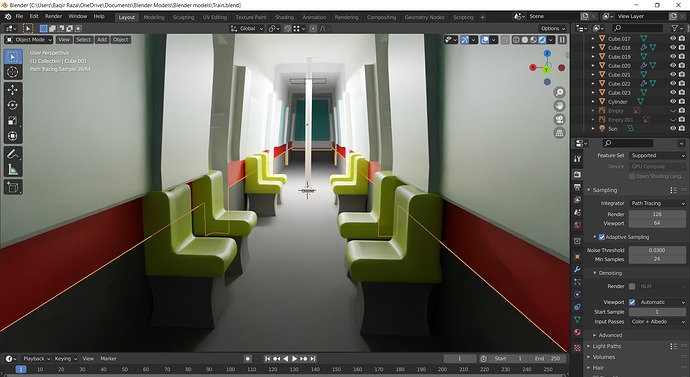Switch perspective/orthographic with the grid icon
The image size is (690, 377).
(x=559, y=133)
